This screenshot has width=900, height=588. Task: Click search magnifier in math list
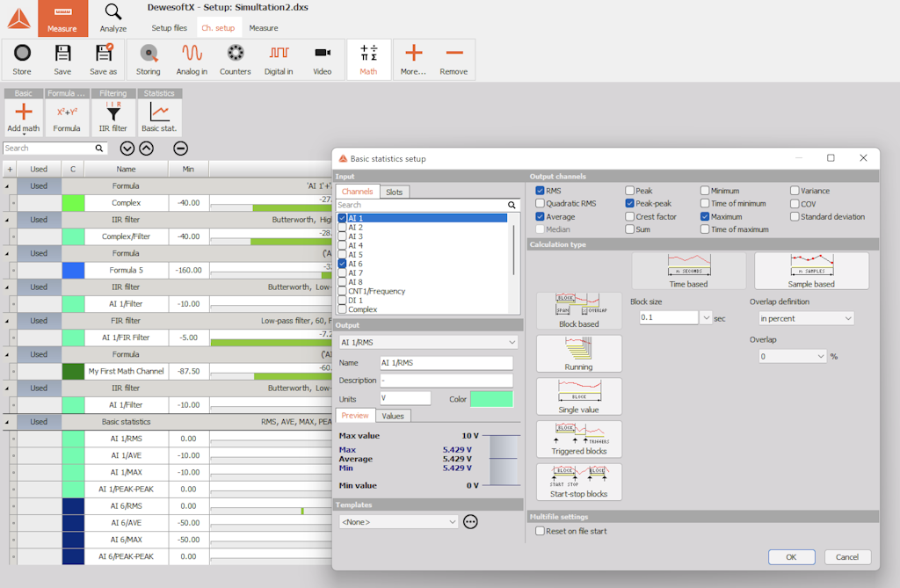(98, 149)
